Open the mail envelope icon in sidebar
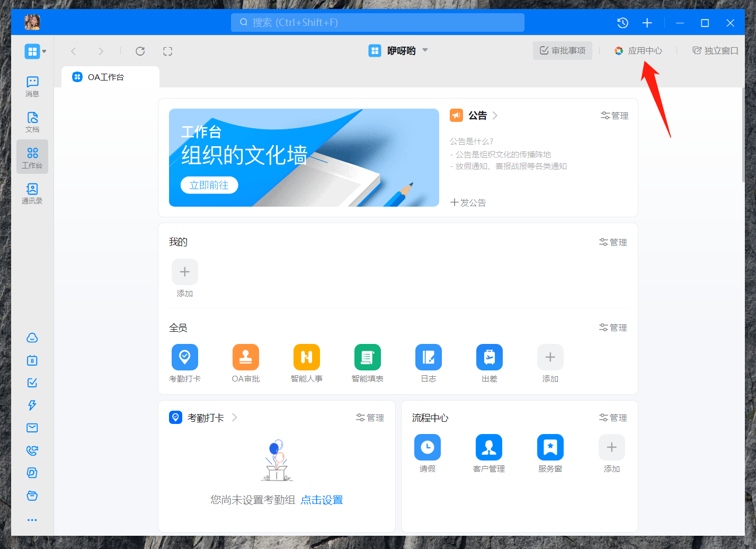The width and height of the screenshot is (756, 549). (32, 428)
